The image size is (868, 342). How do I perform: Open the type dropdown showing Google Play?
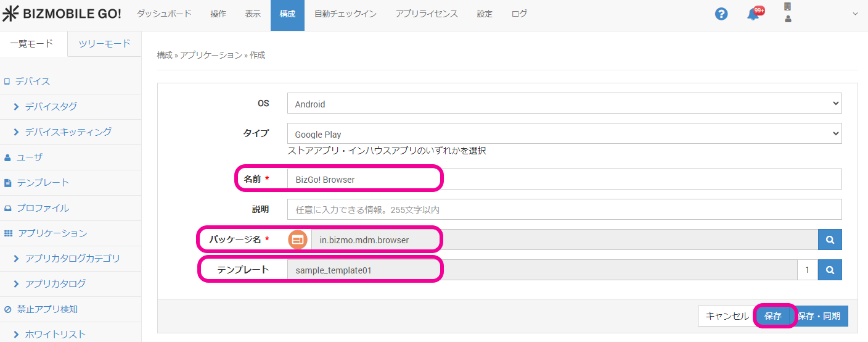564,134
